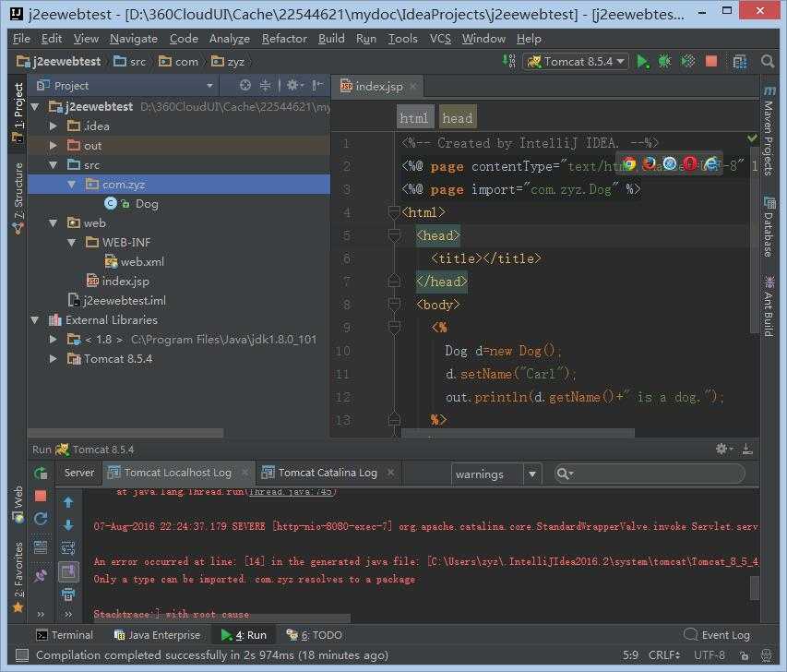This screenshot has height=672, width=787.
Task: Close the index.jsp editor tab
Action: click(x=412, y=87)
